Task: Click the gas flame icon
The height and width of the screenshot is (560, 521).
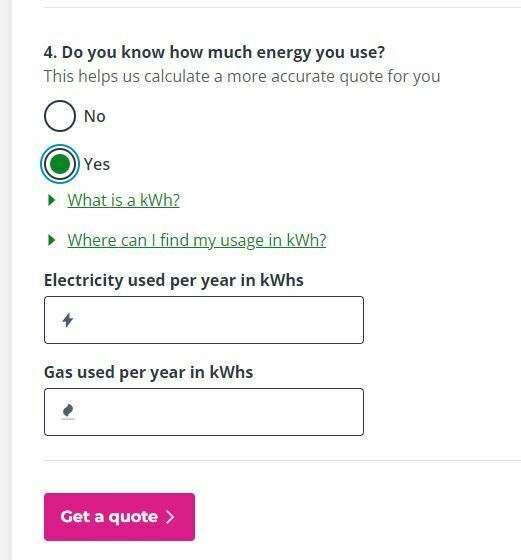Action: 68,412
